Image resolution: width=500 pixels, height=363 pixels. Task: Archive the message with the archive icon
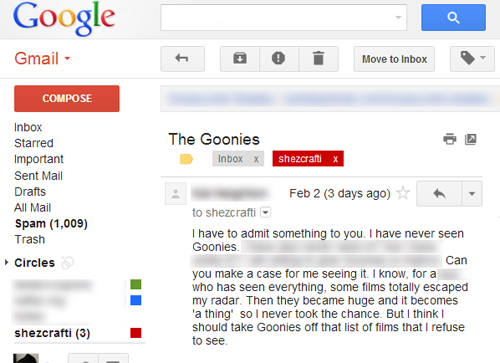[240, 59]
